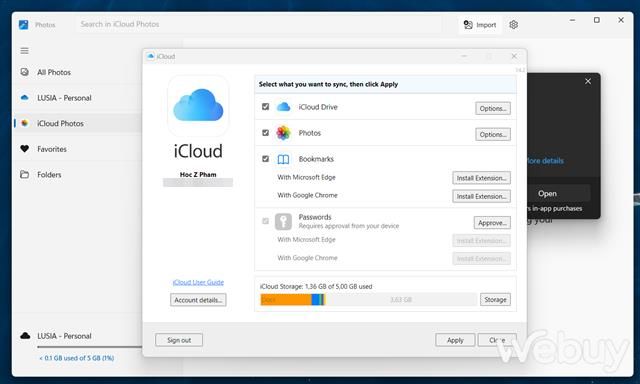Uncheck the Photos sync checkbox
Screen dimensions: 640x384
(x=265, y=133)
